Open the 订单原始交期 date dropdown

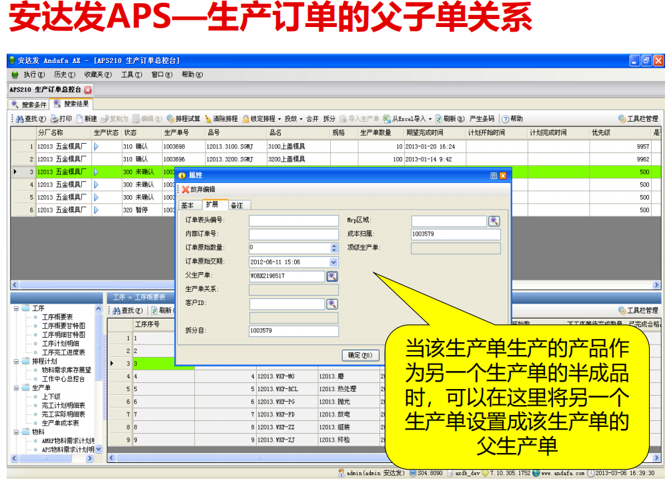pos(333,260)
